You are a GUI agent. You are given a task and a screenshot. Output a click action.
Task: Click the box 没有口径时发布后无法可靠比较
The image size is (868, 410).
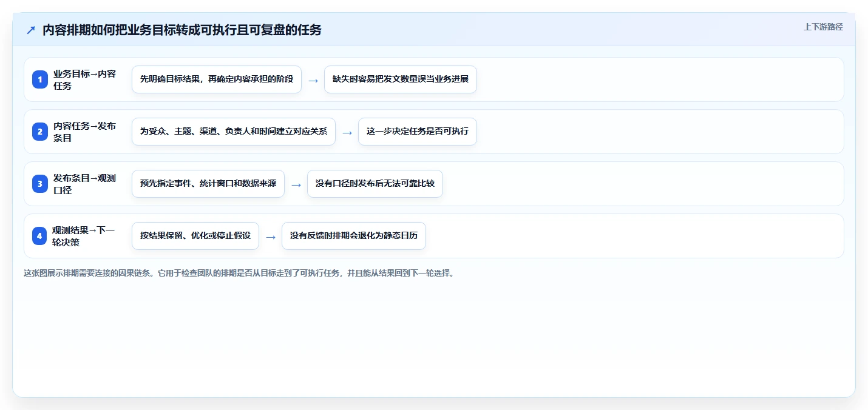[375, 184]
